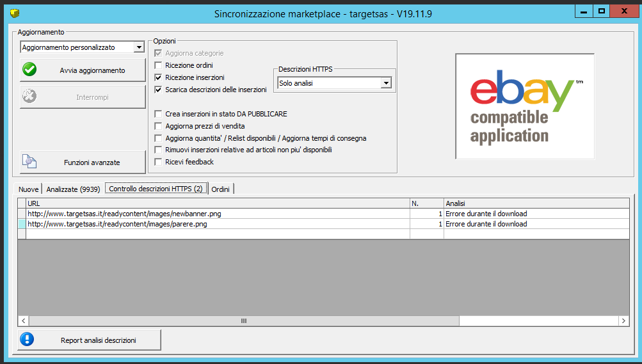Uncheck Ricezione inserzioni option
The image size is (642, 364).
[x=158, y=77]
